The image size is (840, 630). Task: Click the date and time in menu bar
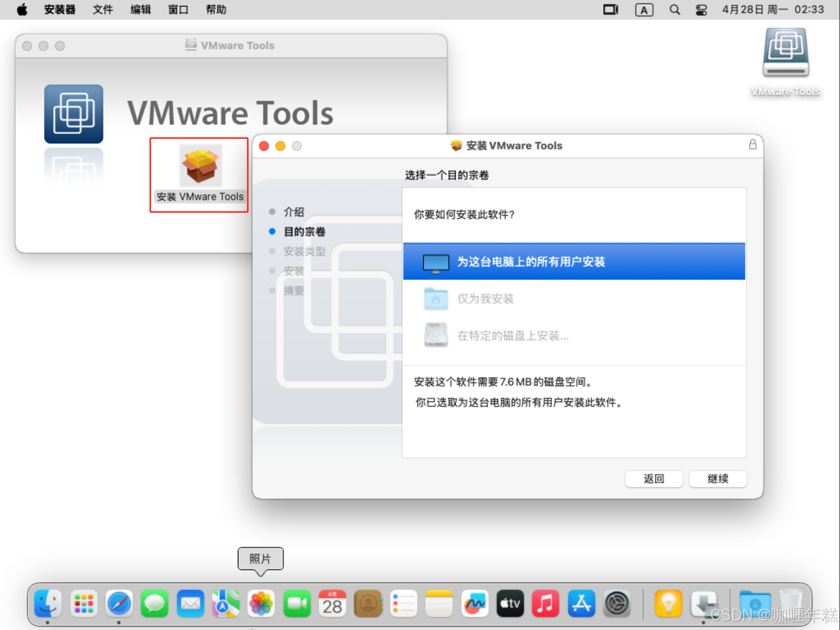tap(773, 10)
